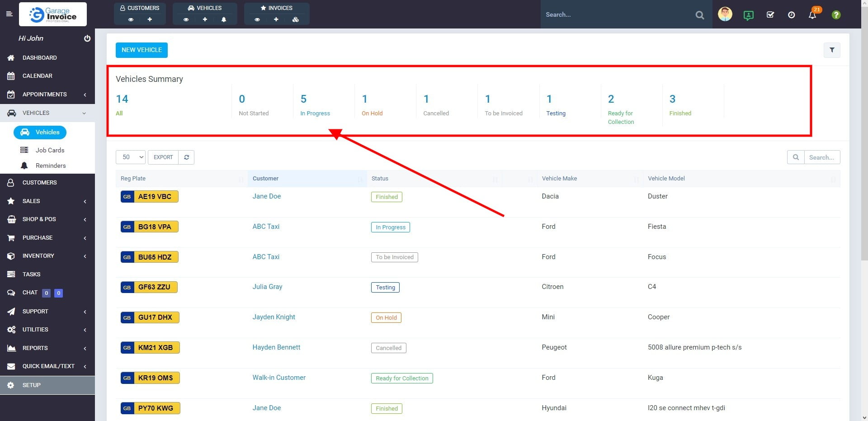
Task: Open the 50 rows per page dropdown
Action: click(130, 157)
